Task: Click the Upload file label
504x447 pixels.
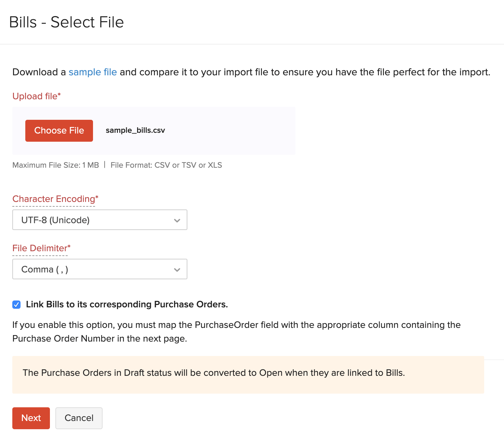Action: coord(36,96)
